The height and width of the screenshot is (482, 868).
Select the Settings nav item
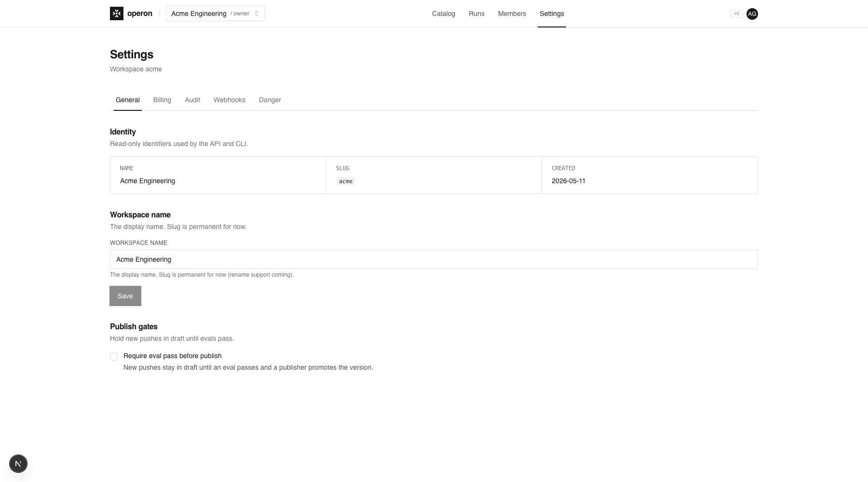pos(552,13)
